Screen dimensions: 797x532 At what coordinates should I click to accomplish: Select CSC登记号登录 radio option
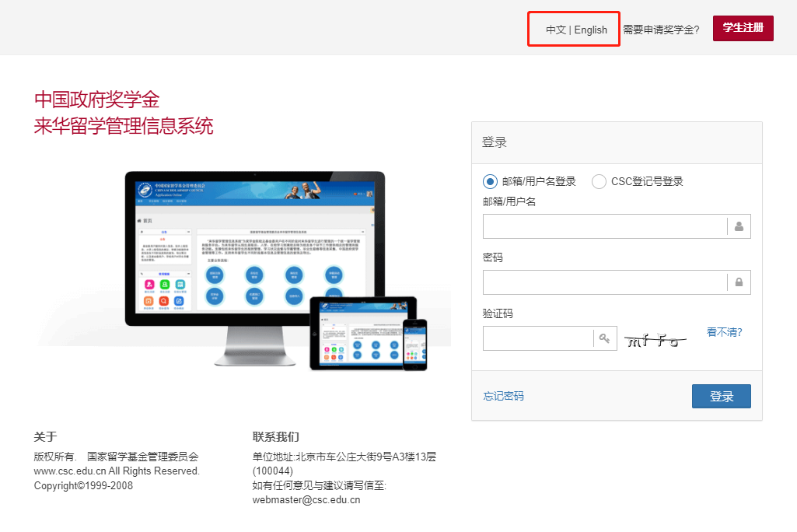tap(599, 181)
